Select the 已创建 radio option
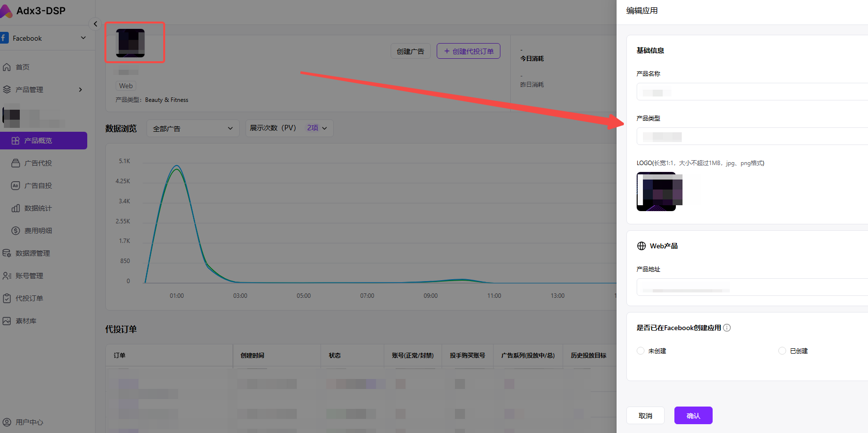This screenshot has width=868, height=433. [x=782, y=351]
